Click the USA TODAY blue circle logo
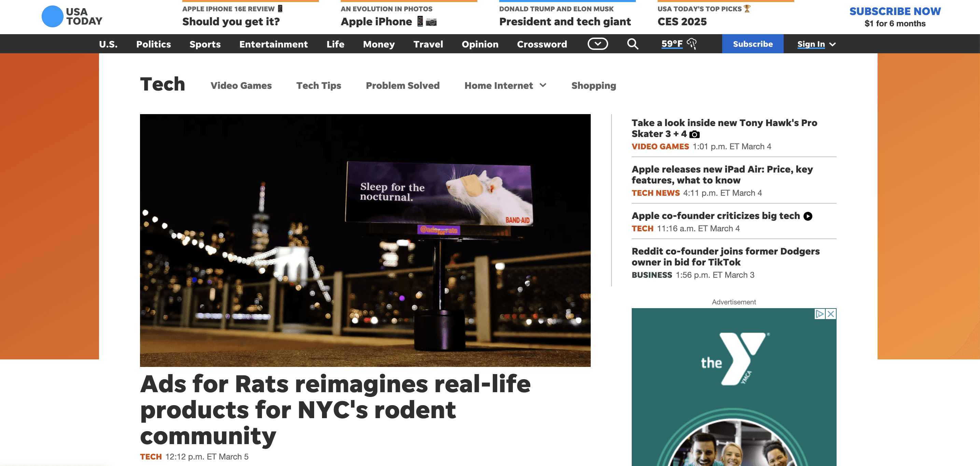980x466 pixels. click(52, 16)
